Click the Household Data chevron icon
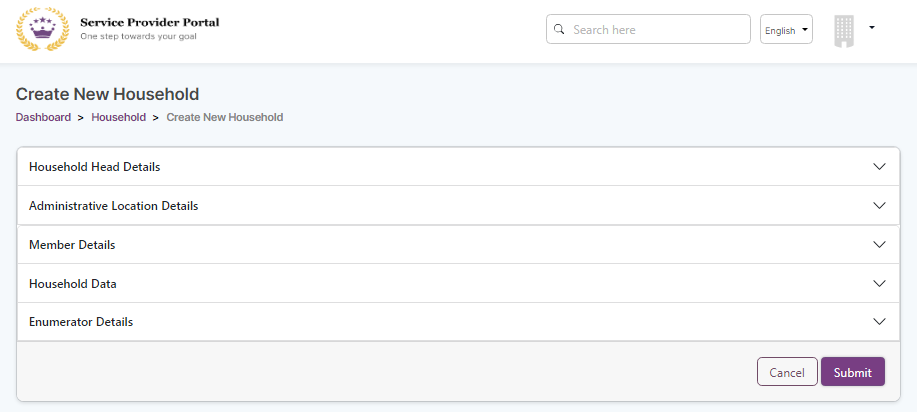The image size is (917, 412). (x=879, y=284)
